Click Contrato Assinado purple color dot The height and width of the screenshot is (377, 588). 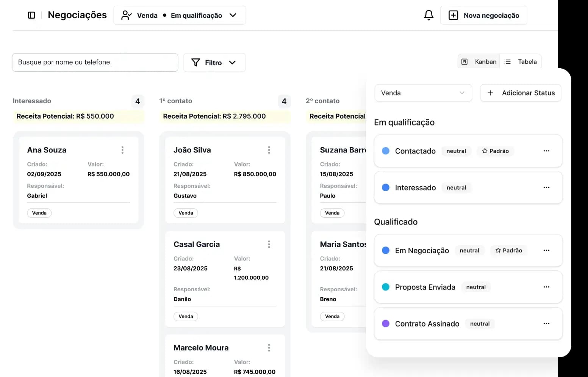point(386,324)
